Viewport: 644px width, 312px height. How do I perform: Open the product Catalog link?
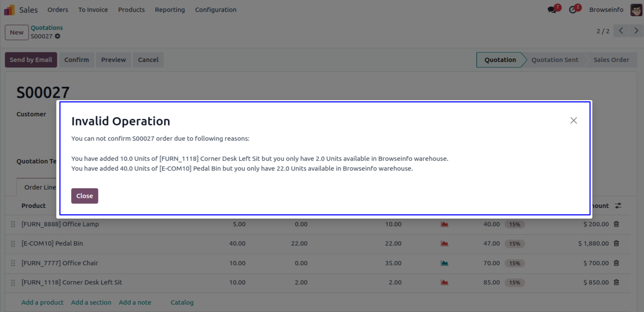(182, 302)
